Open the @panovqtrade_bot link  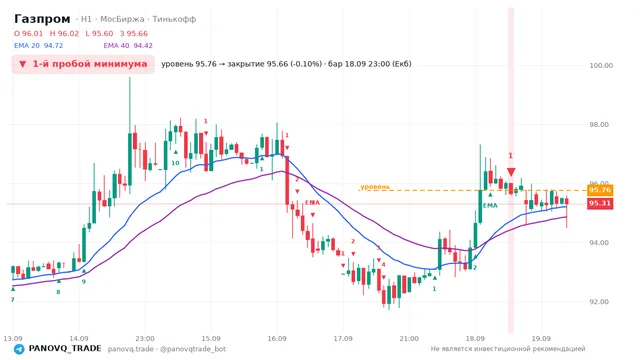(193, 349)
